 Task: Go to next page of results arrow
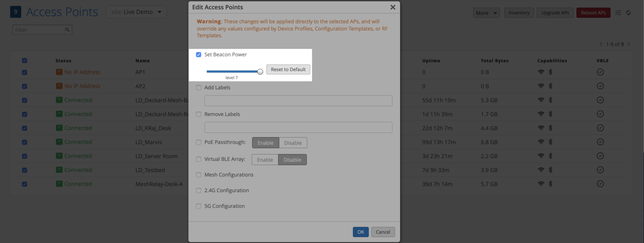point(628,44)
